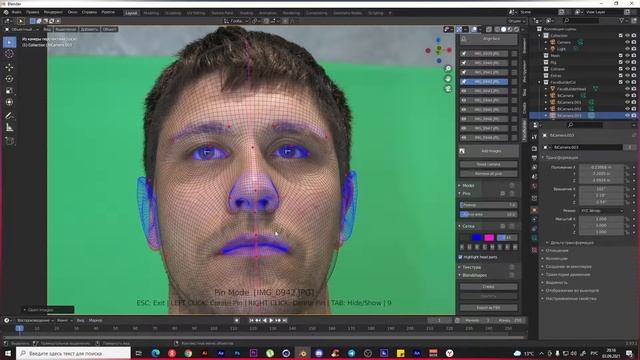
Task: Click the Reset camera button
Action: (x=489, y=164)
